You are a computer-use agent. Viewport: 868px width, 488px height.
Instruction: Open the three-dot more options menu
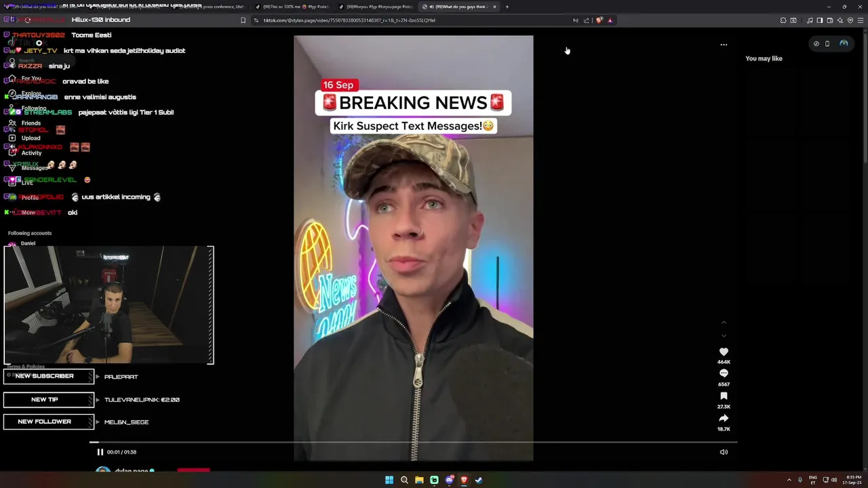click(724, 45)
